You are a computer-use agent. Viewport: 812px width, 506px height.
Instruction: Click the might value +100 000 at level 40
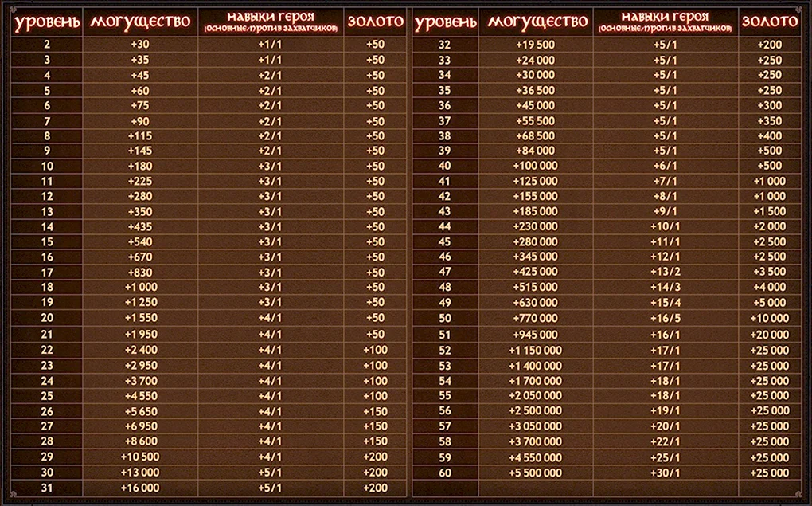pyautogui.click(x=536, y=166)
